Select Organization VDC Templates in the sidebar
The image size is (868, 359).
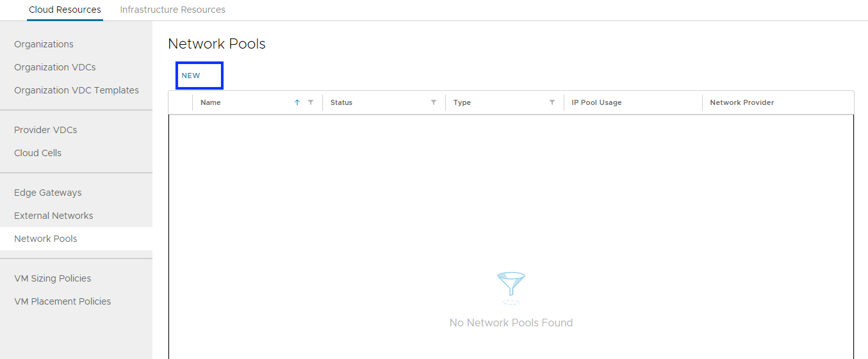click(76, 90)
